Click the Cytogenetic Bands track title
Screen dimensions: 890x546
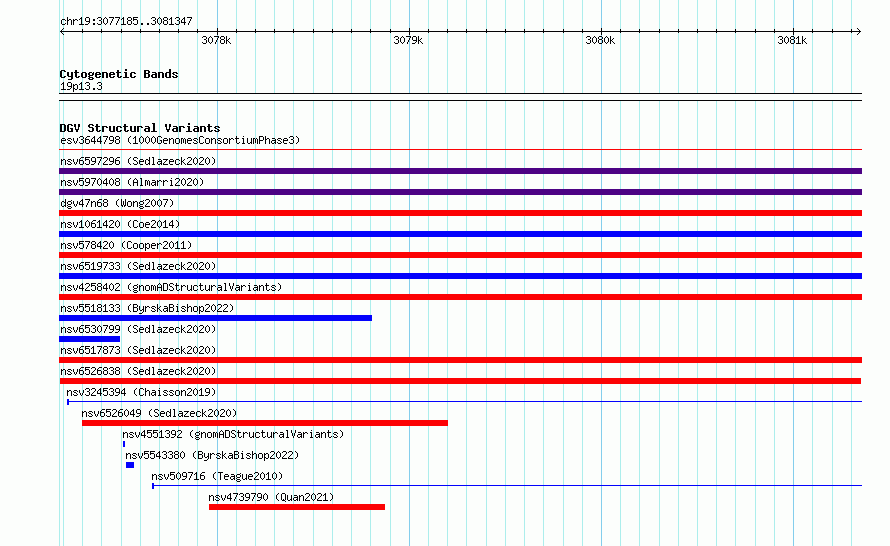[x=119, y=74]
